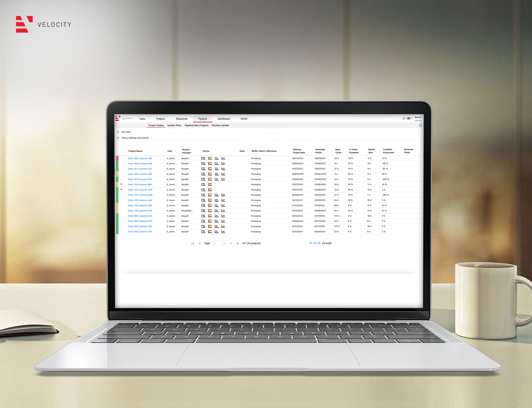
Task: Click the Planned Target Date column header
Action: pos(299,151)
